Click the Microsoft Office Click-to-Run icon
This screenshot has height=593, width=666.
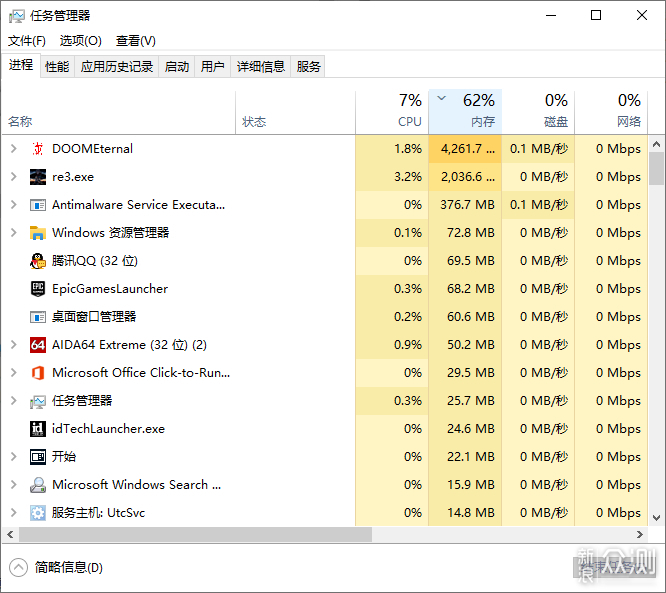click(x=38, y=373)
